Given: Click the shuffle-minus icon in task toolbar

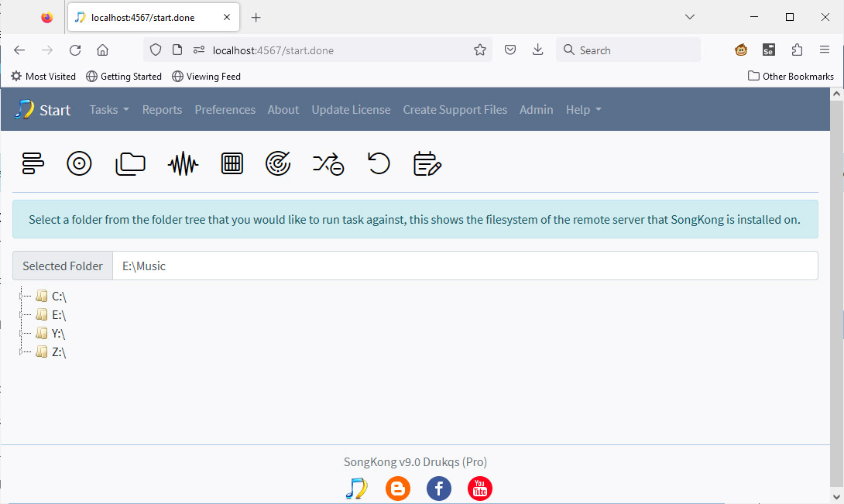Looking at the screenshot, I should coord(328,163).
